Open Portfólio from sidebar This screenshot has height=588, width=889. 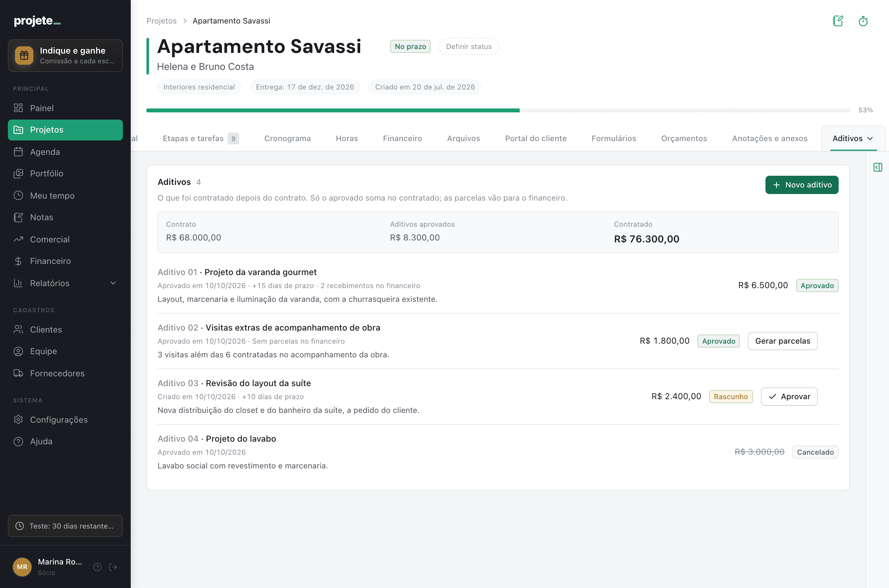65,173
